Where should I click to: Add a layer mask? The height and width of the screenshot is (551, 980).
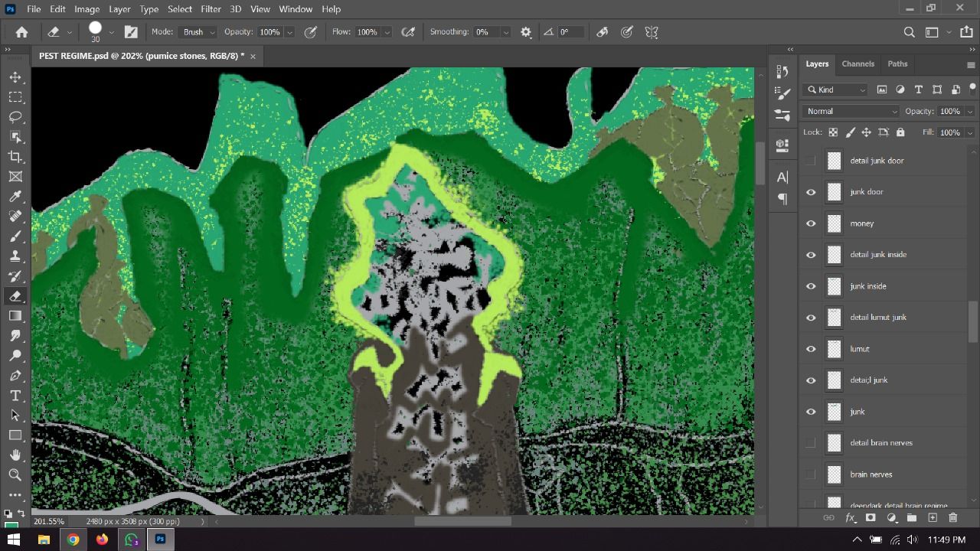coord(871,518)
